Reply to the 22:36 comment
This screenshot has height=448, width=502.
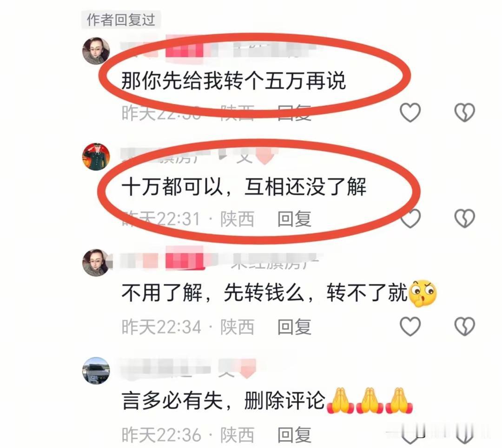tap(294, 435)
